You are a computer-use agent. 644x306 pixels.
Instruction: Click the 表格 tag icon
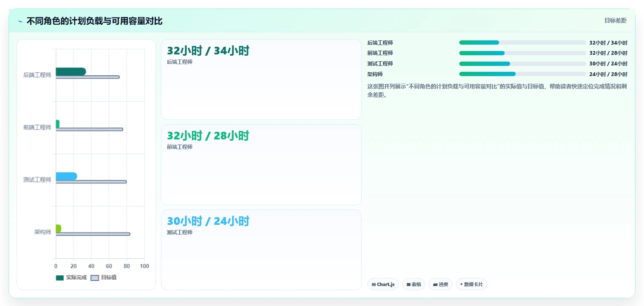click(x=409, y=284)
